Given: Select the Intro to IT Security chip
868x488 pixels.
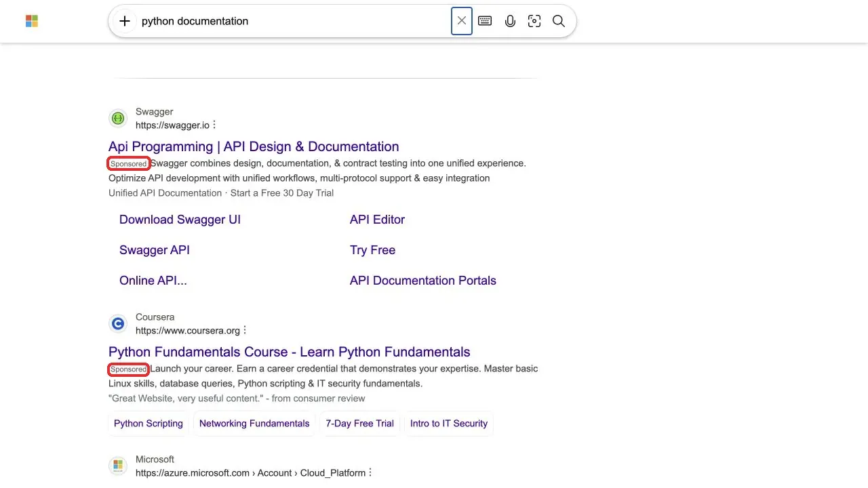Looking at the screenshot, I should point(449,424).
